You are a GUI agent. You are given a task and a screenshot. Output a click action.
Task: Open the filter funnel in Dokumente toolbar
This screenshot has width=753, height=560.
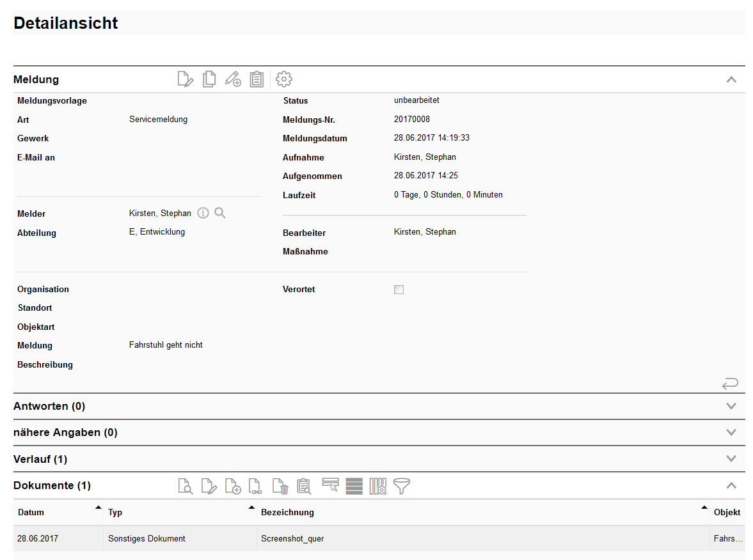click(401, 486)
